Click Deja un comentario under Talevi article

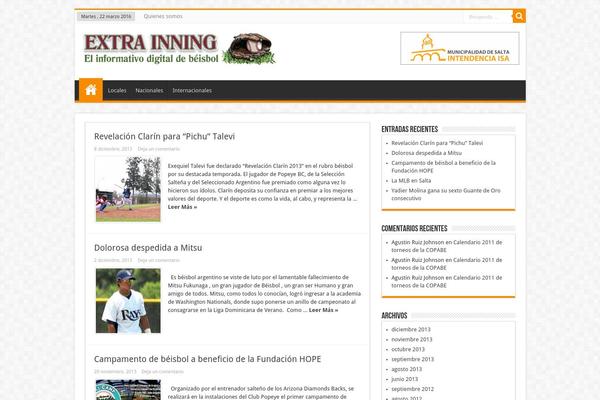coord(158,149)
